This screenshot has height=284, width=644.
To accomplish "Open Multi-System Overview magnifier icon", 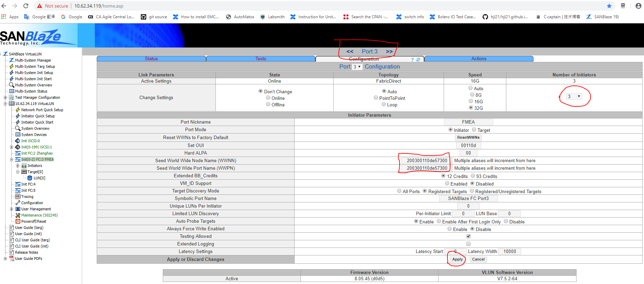I will [x=12, y=85].
